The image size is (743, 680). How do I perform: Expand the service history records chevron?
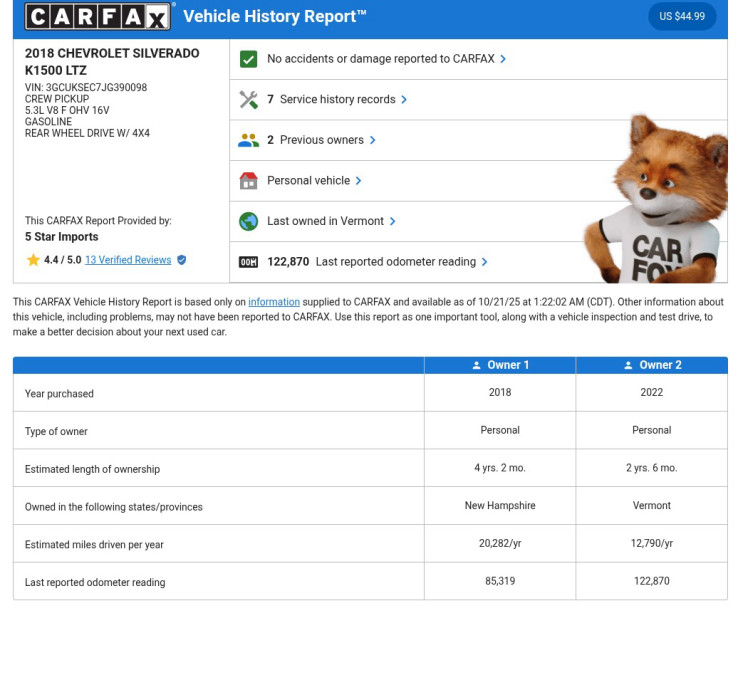pyautogui.click(x=404, y=100)
